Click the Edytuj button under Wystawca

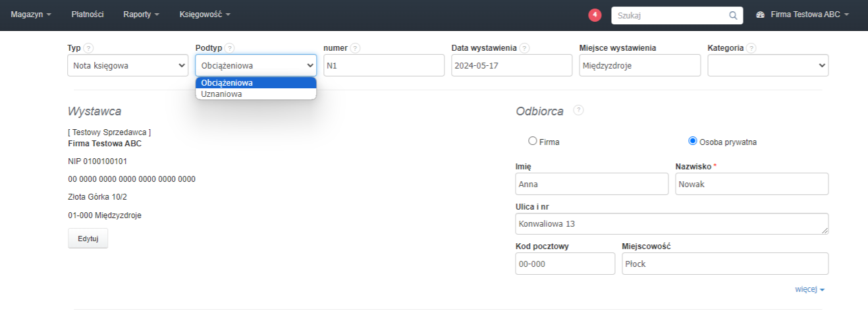coord(88,239)
